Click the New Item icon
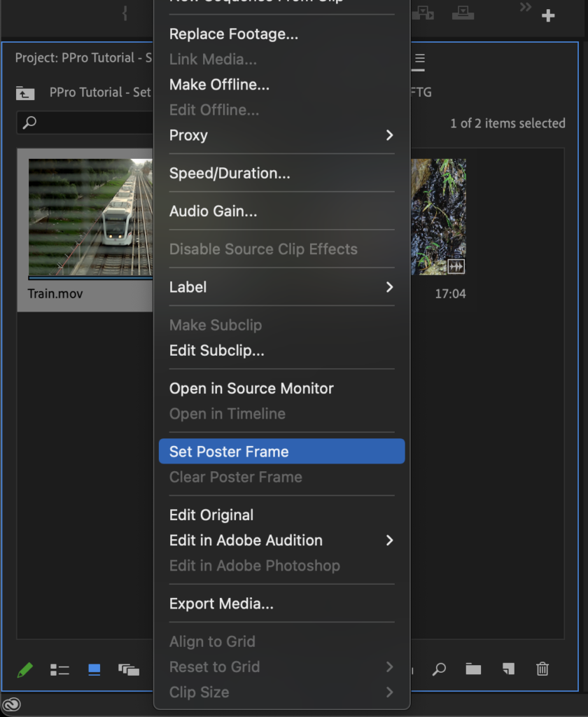The image size is (588, 717). (508, 669)
